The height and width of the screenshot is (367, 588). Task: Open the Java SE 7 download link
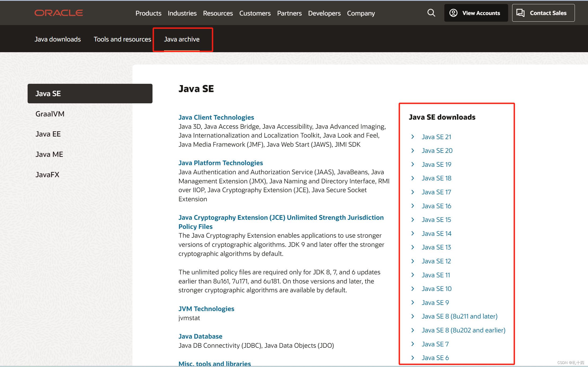pos(435,344)
